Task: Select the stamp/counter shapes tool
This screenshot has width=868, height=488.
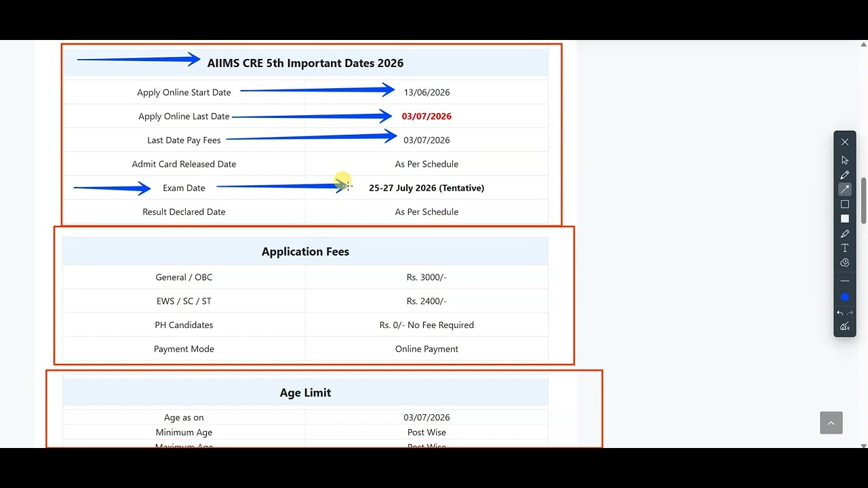Action: (x=844, y=262)
